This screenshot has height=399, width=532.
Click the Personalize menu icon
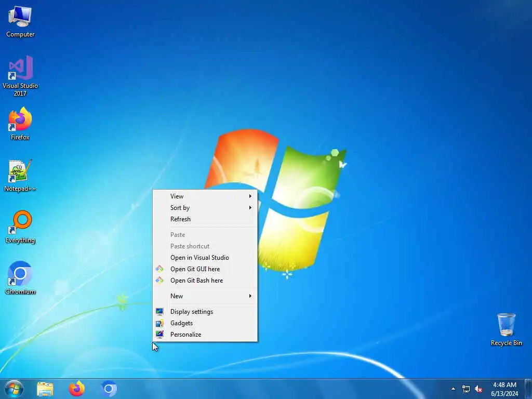pos(159,335)
